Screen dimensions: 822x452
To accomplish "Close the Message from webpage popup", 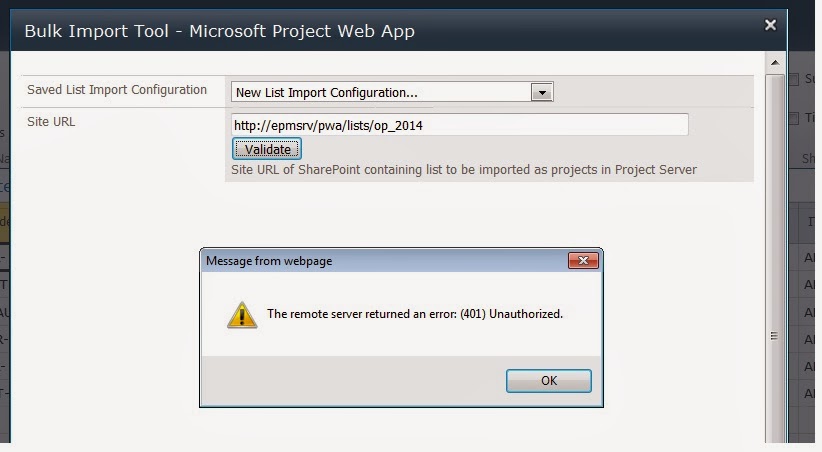I will tap(582, 261).
